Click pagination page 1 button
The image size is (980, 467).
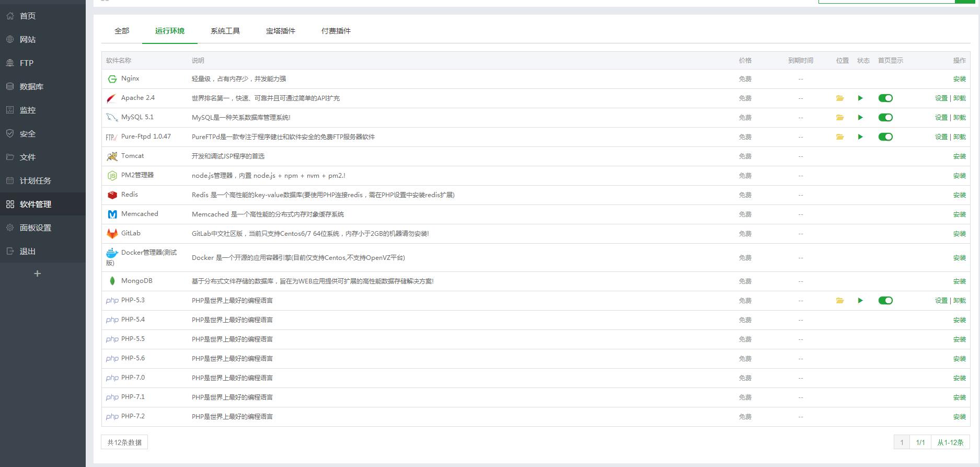[x=902, y=442]
